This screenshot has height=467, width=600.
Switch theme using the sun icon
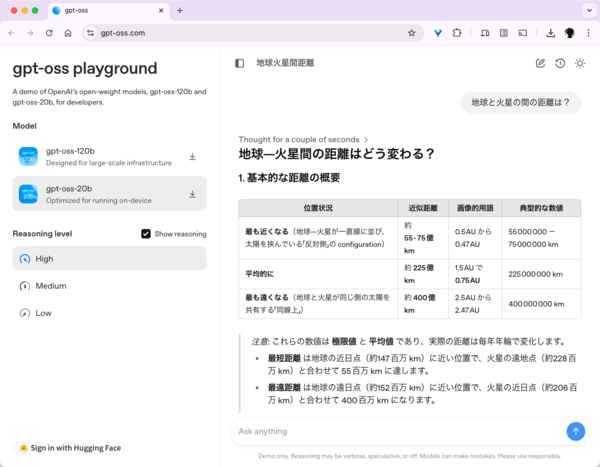(580, 63)
